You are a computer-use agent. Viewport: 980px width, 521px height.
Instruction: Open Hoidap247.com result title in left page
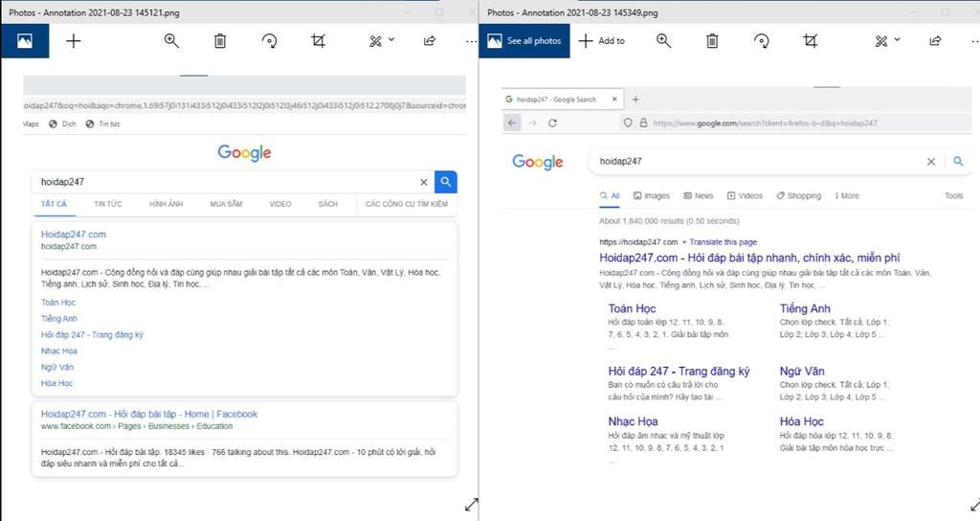[74, 235]
